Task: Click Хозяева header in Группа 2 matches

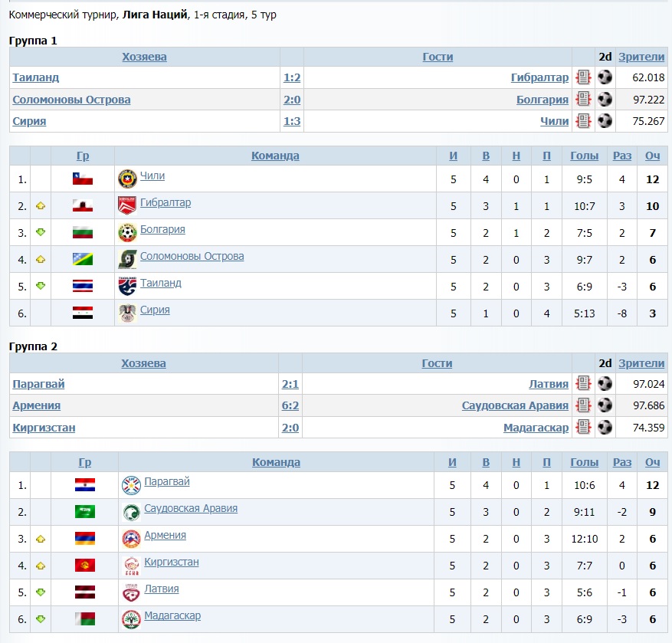Action: point(143,363)
